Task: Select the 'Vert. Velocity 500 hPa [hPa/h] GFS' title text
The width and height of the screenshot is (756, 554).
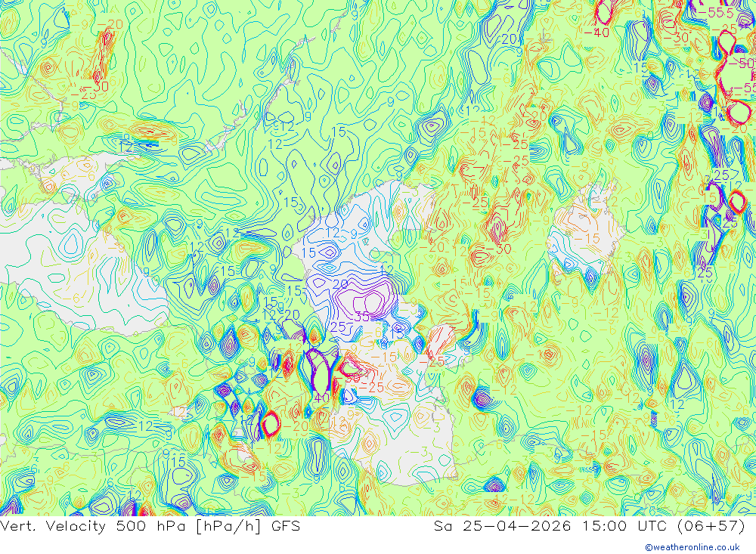Action: [150, 525]
